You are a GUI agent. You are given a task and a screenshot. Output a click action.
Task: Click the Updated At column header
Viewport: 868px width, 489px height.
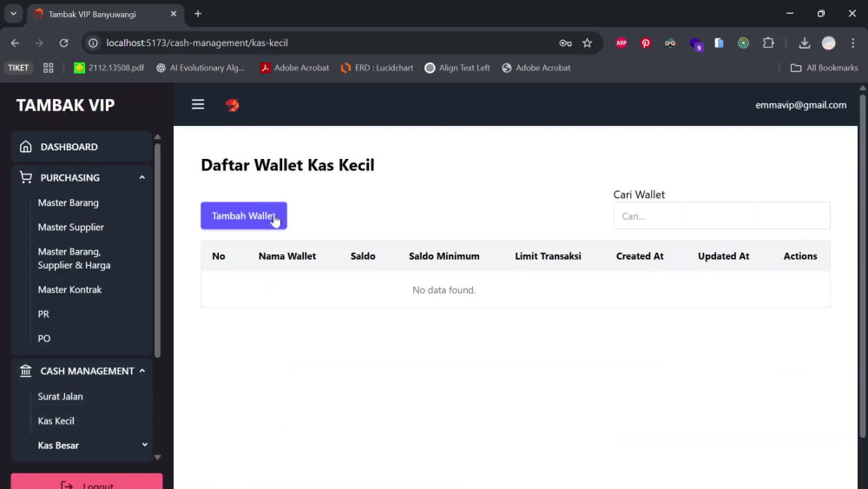coord(724,256)
